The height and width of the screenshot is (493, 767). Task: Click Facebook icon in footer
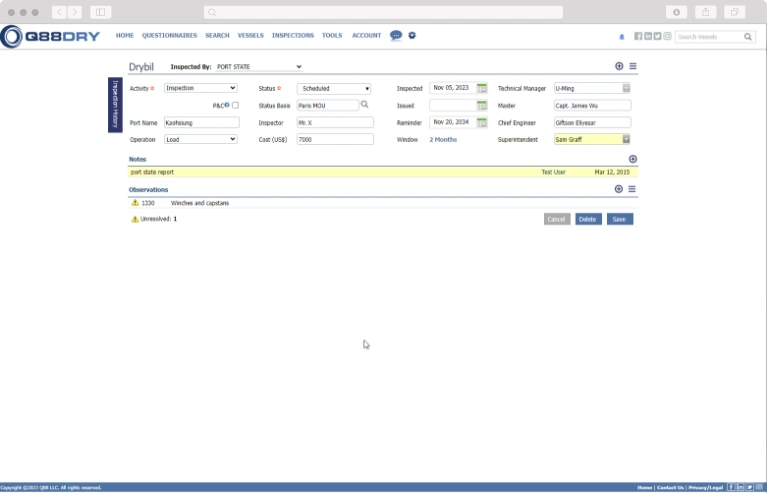[x=731, y=487]
